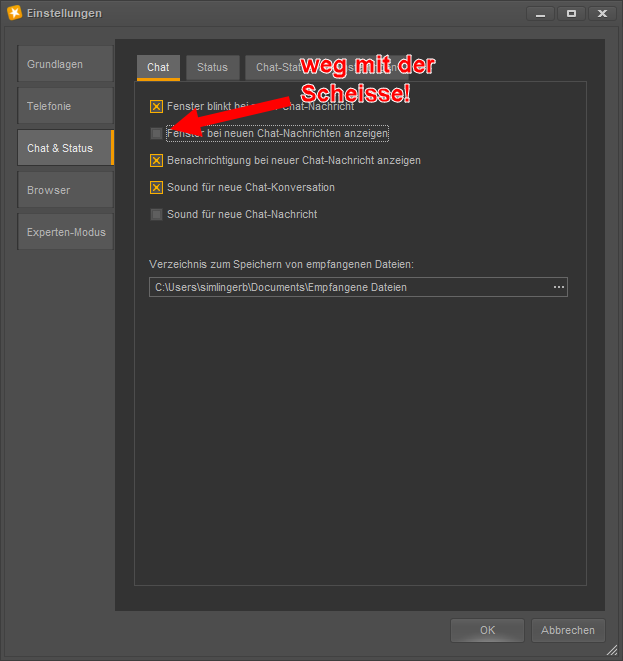The width and height of the screenshot is (623, 661).
Task: Uncheck 'Fenster blinkt bei neuer Chat-Nachricht' checkbox
Action: (x=156, y=106)
